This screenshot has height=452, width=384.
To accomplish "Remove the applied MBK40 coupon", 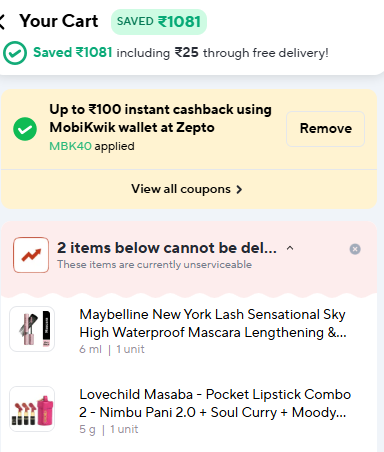I will (x=325, y=129).
